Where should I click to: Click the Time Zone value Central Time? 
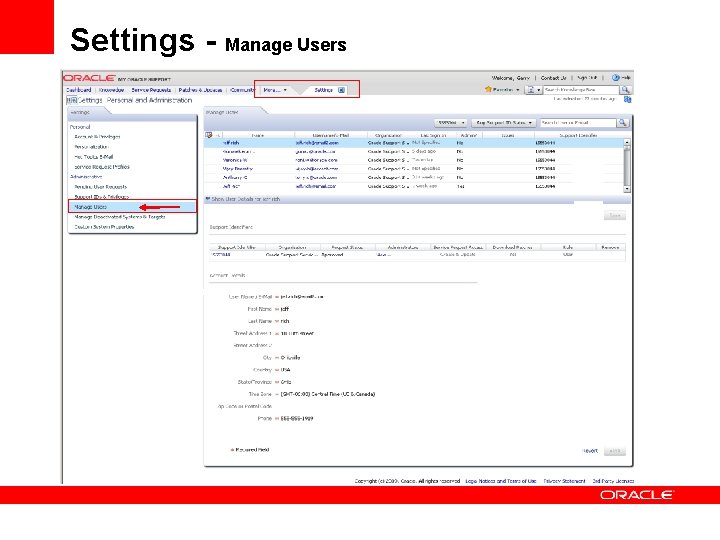tap(328, 394)
